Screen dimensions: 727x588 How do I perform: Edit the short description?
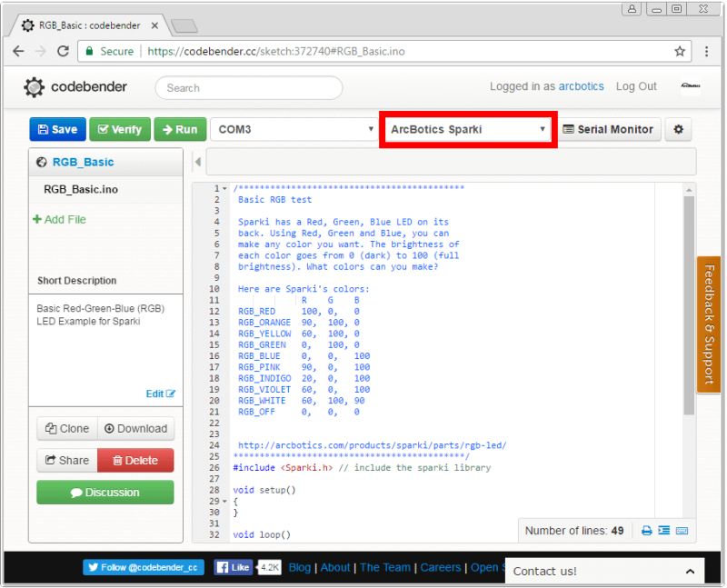pos(161,394)
